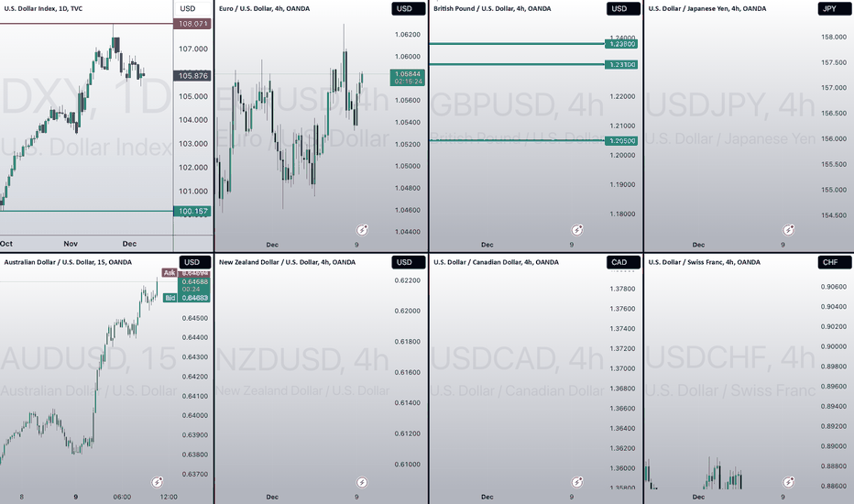854x504 pixels.
Task: Click the lightning icon on USDCHF chart
Action: [x=788, y=482]
